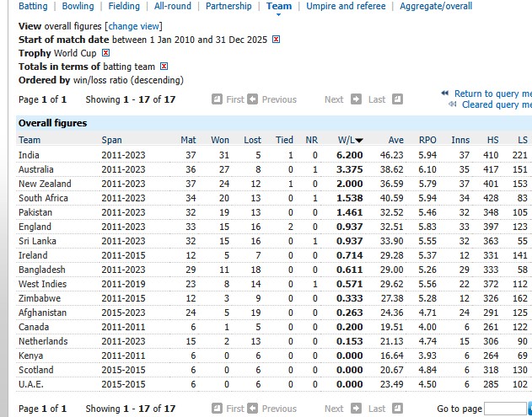The image size is (532, 417).
Task: Open the Aggregate/overall tab
Action: pyautogui.click(x=436, y=6)
